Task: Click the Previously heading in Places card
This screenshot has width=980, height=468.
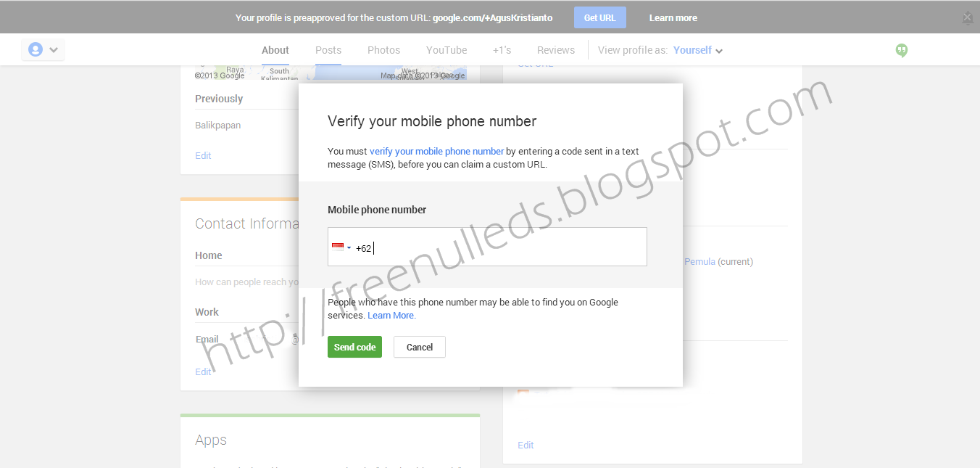Action: (219, 99)
